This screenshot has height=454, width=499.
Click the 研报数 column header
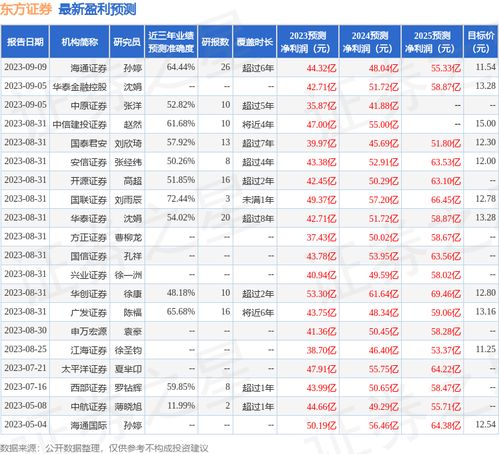(x=215, y=42)
